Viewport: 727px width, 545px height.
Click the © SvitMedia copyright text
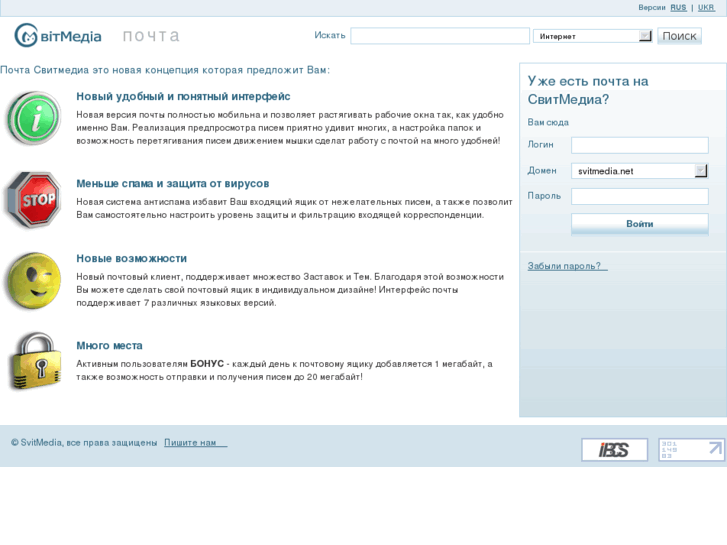click(x=84, y=442)
